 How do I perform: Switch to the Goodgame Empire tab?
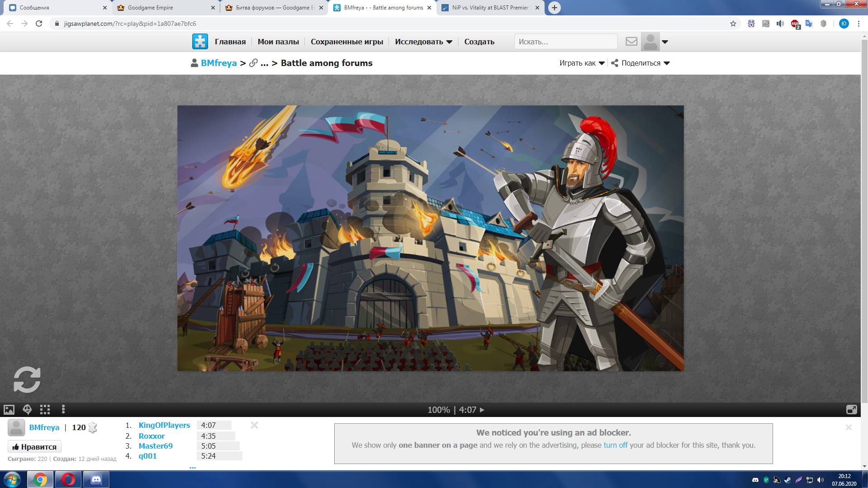[165, 8]
